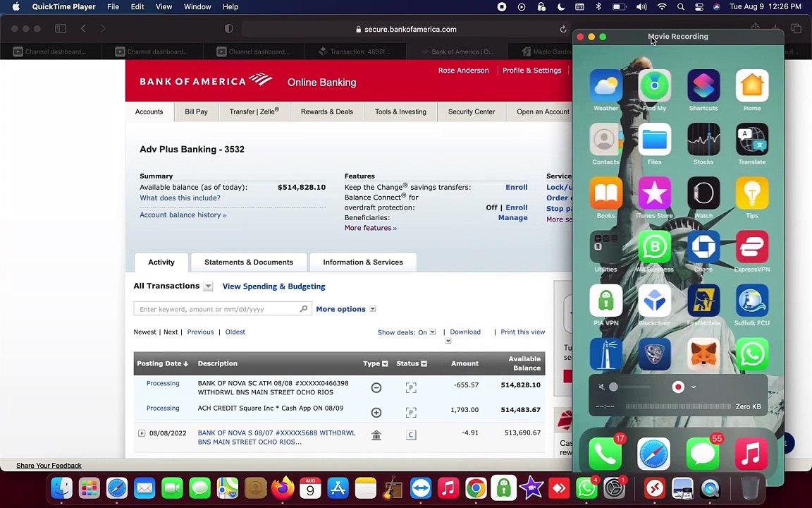Viewport: 812px width, 508px height.
Task: Expand the Download dropdown arrow
Action: coord(448,341)
